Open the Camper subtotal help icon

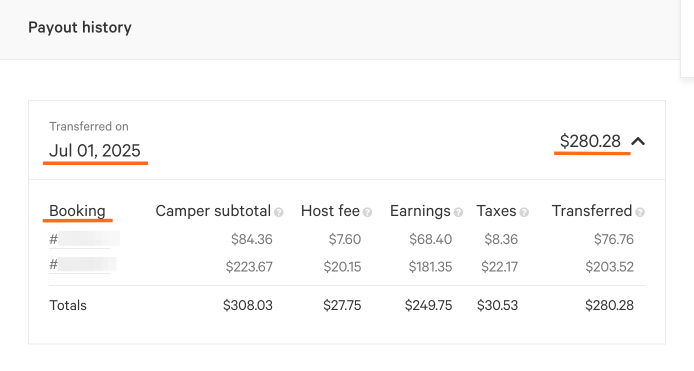point(278,212)
